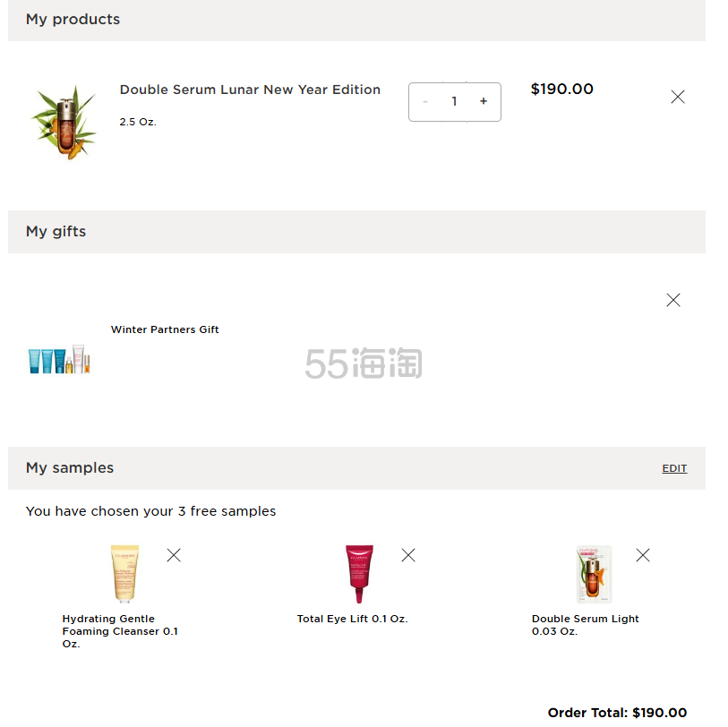Edit the chosen free samples
This screenshot has width=728, height=727.
point(674,468)
